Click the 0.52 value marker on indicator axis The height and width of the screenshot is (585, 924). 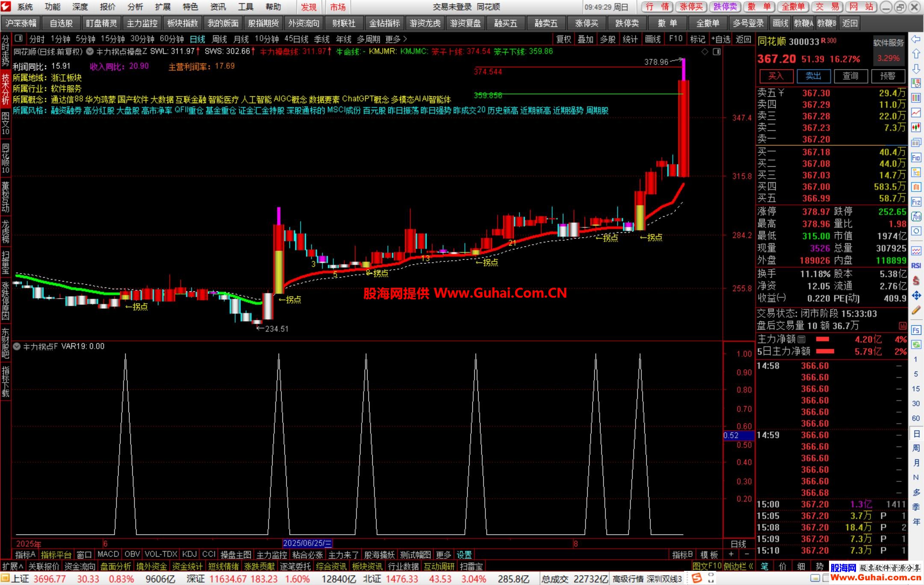point(739,435)
